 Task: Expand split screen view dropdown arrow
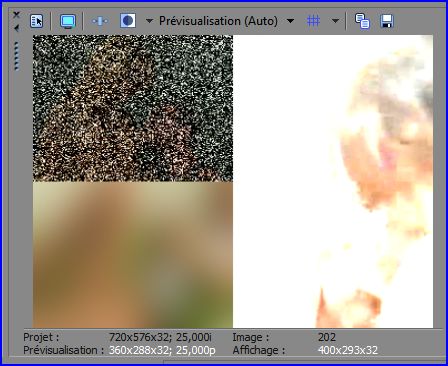(x=149, y=21)
